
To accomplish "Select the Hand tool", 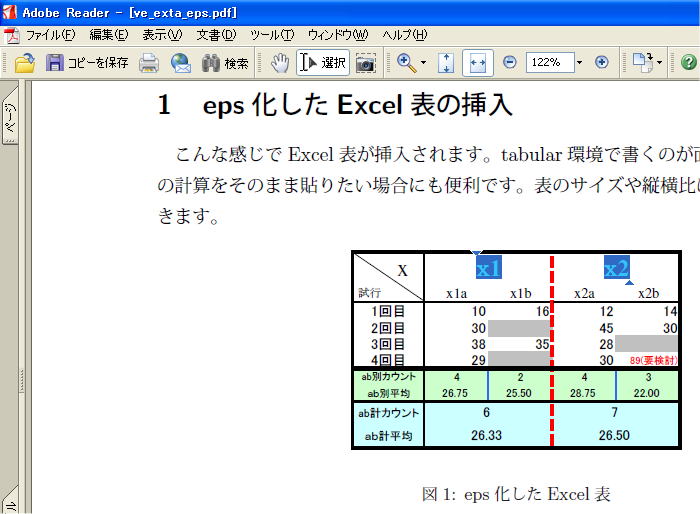I will [x=280, y=63].
